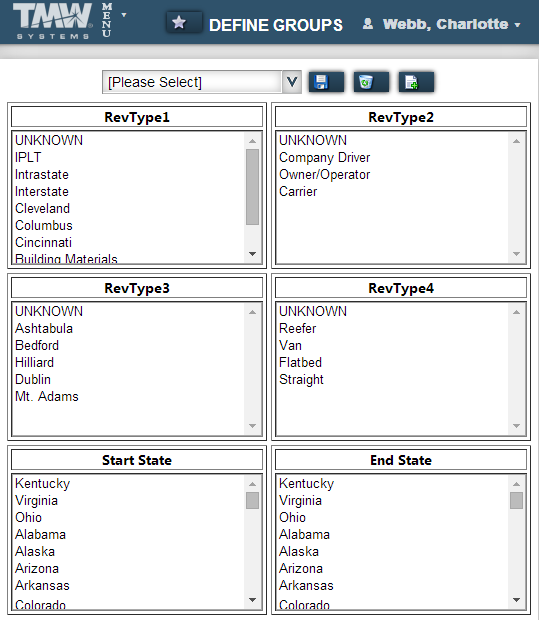Click the user profile icon beside Webb, Charlotte
The image size is (539, 620).
click(368, 24)
